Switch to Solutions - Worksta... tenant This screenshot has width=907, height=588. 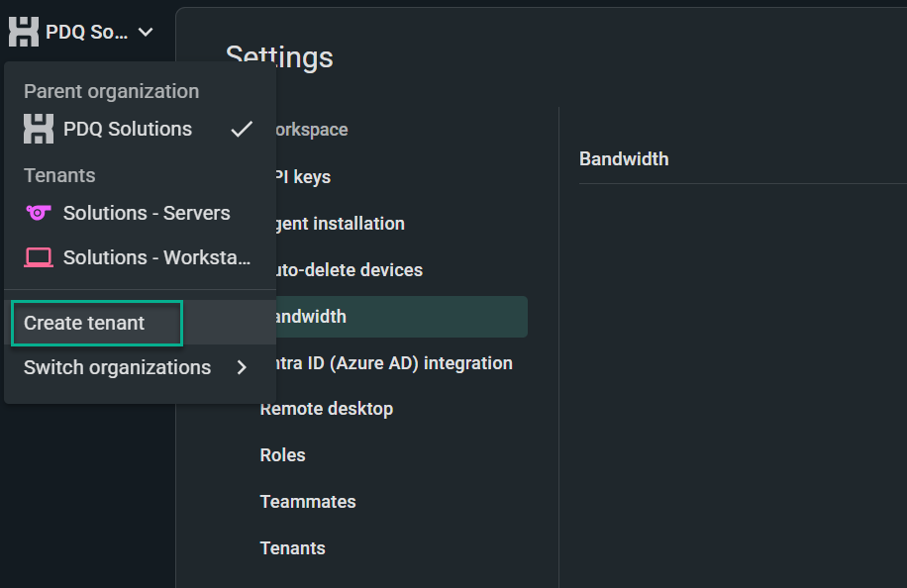click(140, 257)
